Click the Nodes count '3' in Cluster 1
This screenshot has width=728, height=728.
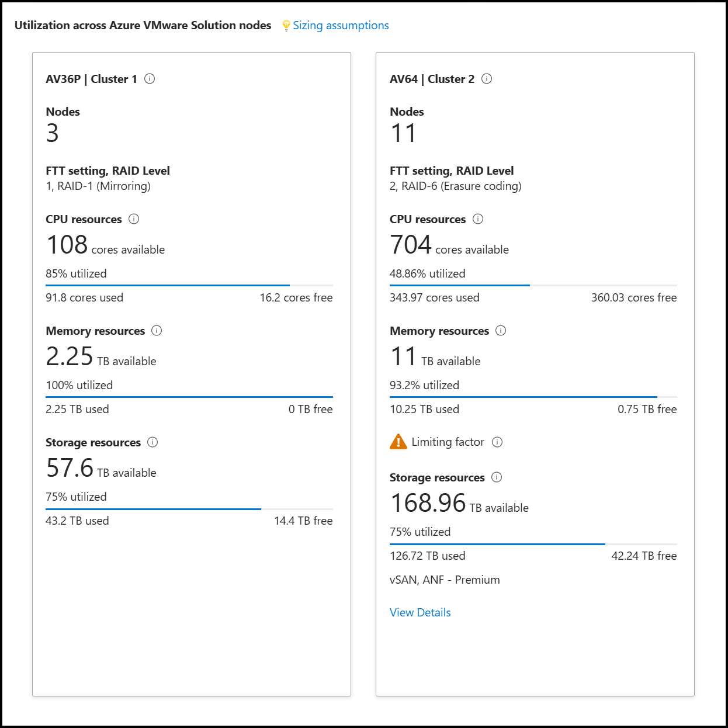point(53,133)
